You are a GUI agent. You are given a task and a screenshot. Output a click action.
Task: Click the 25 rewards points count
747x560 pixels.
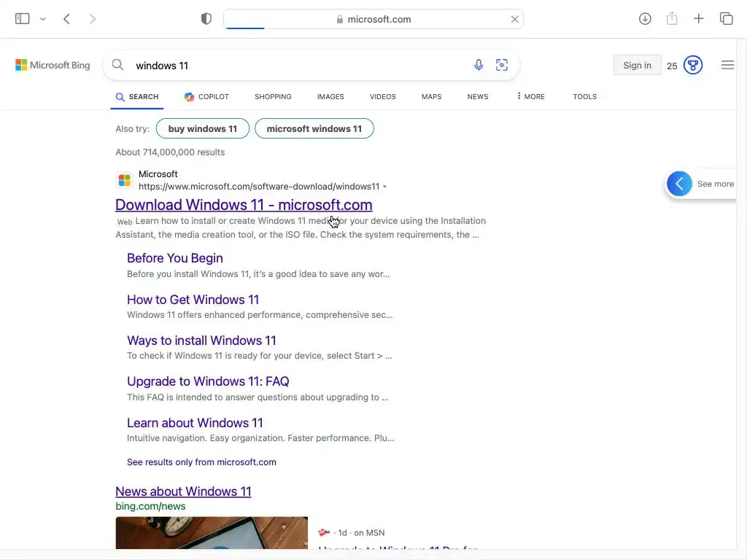(x=672, y=66)
